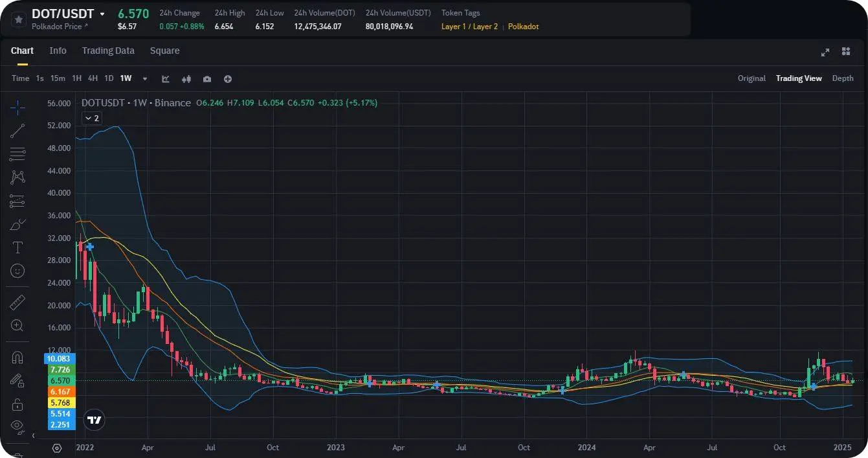Toggle stay in drawing mode pencil-lock

[17, 381]
